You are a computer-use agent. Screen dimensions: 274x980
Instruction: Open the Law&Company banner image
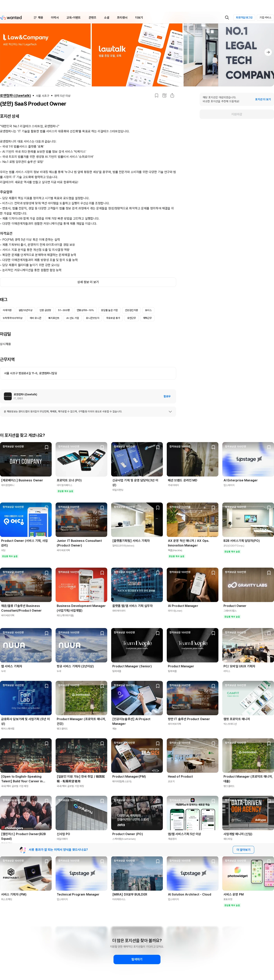45,55
